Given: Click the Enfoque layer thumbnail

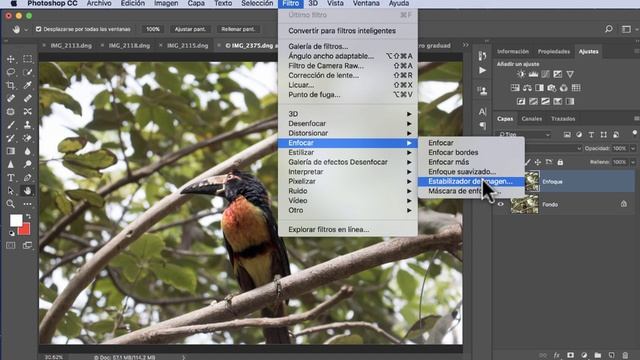Looking at the screenshot, I should [532, 181].
